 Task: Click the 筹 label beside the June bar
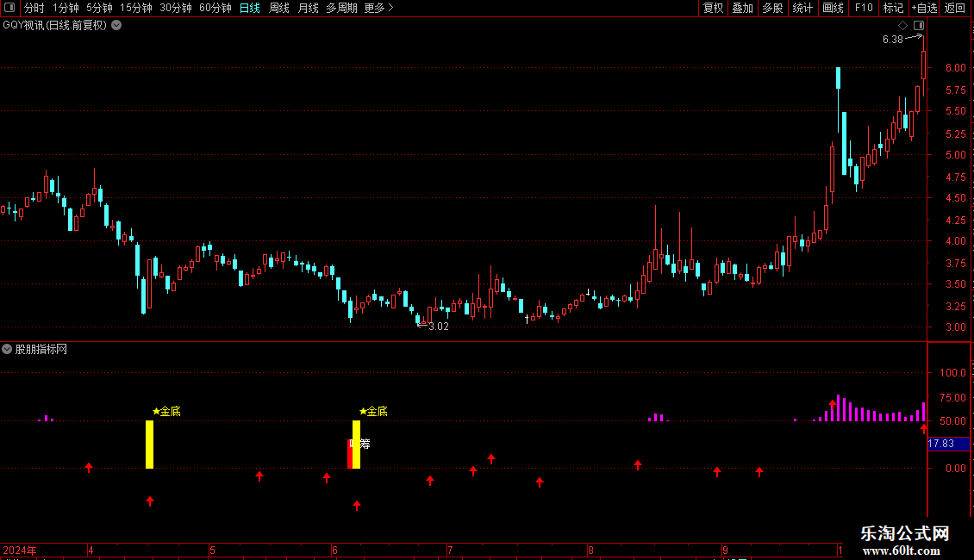[x=365, y=444]
